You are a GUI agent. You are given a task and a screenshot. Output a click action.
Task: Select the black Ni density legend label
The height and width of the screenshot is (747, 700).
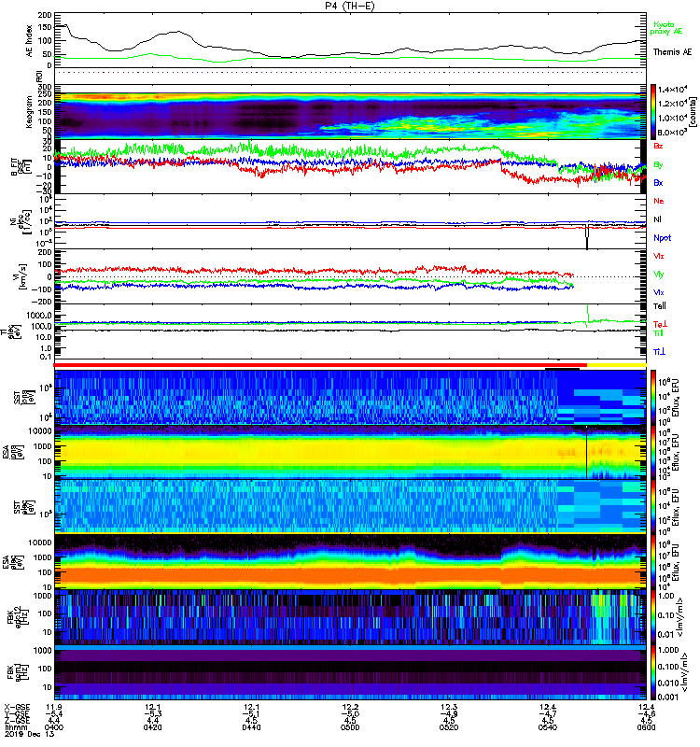657,219
